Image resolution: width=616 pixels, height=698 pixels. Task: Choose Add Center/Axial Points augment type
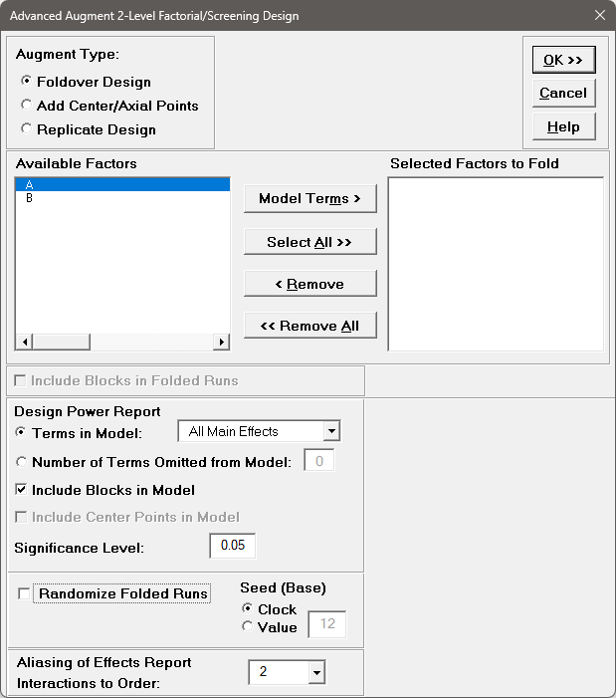(x=27, y=106)
